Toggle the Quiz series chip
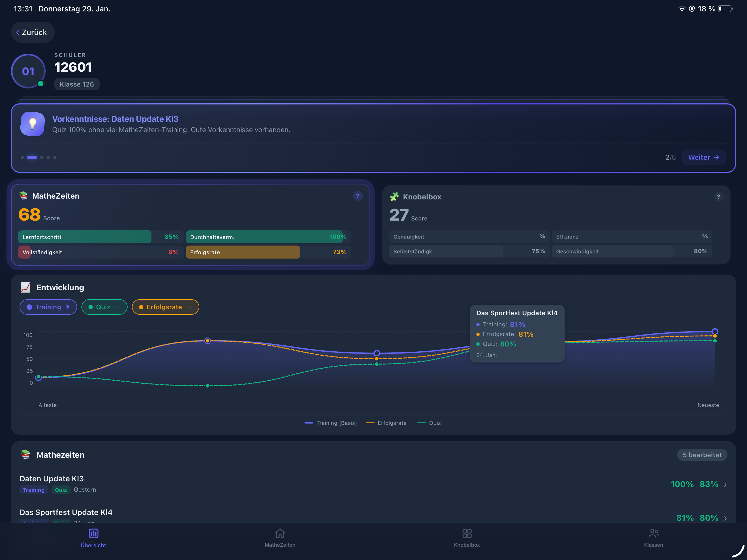The height and width of the screenshot is (560, 747). coord(104,307)
